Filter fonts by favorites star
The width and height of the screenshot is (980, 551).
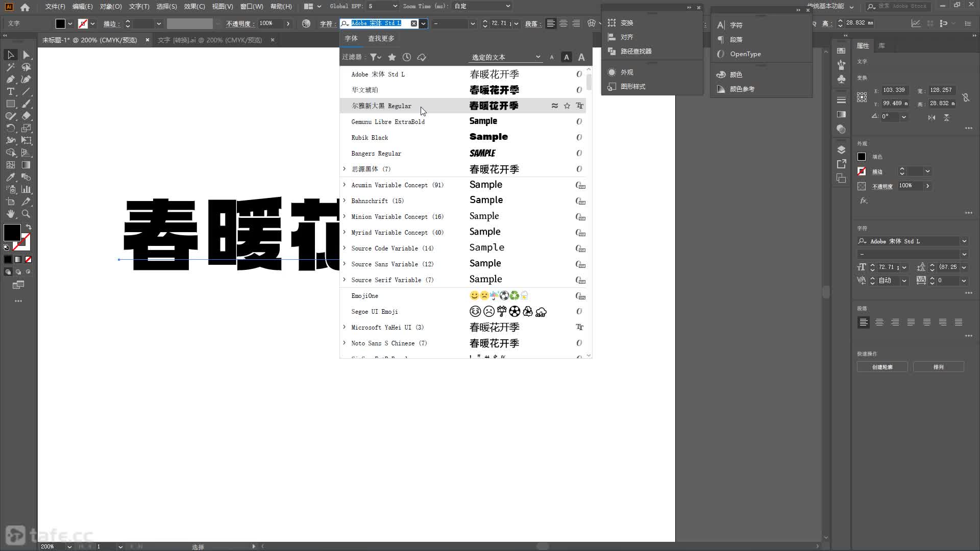click(x=392, y=57)
